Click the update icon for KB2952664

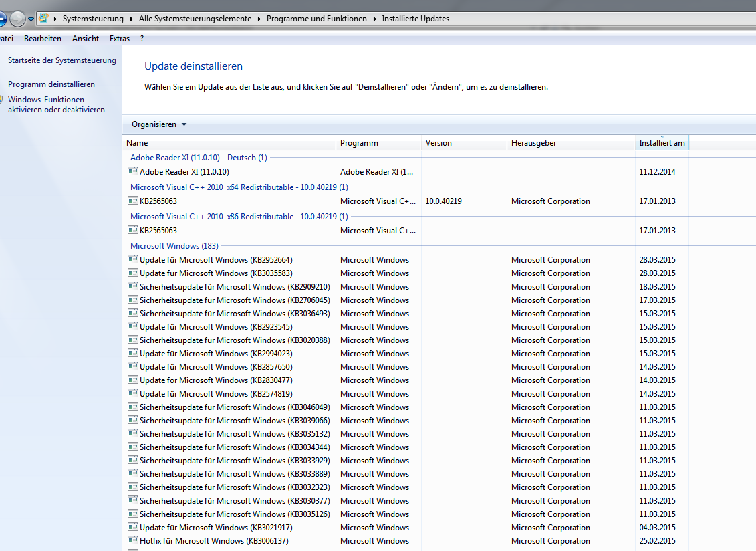(x=132, y=260)
